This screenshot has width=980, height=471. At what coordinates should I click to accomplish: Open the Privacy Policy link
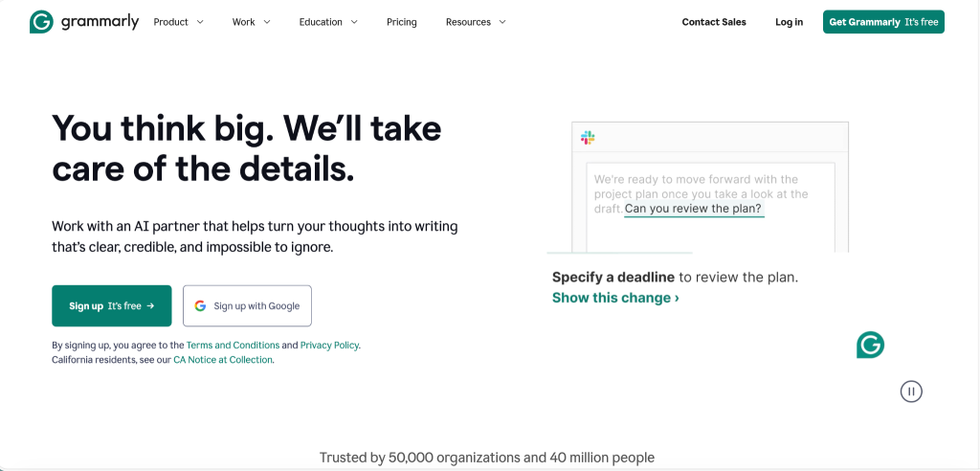coord(329,346)
